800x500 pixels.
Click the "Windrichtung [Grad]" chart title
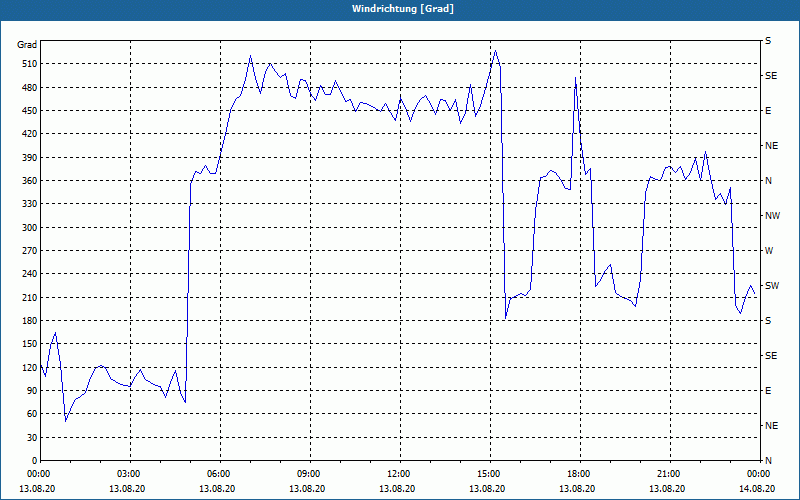pos(403,9)
